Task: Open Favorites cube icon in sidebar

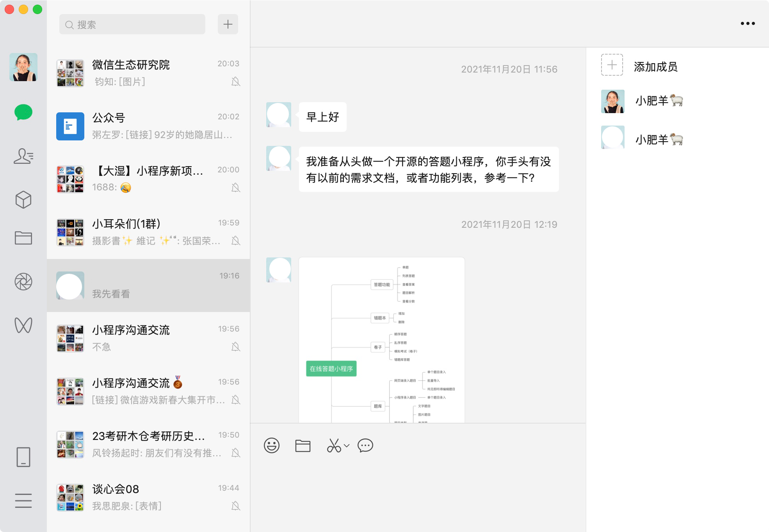Action: pyautogui.click(x=23, y=199)
